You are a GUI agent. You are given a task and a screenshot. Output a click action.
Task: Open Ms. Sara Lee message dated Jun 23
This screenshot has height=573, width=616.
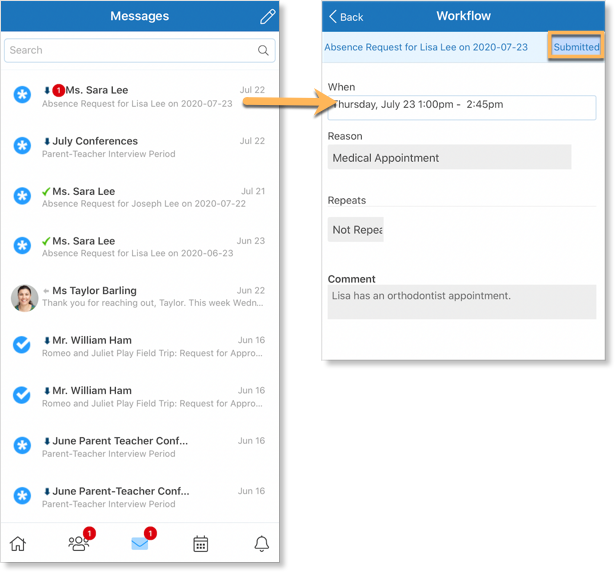tap(139, 247)
